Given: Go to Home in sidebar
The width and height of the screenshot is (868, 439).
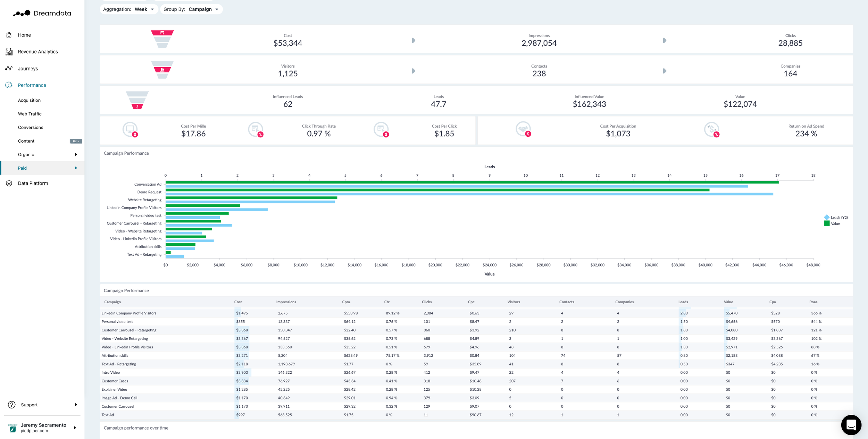Looking at the screenshot, I should click(x=24, y=35).
